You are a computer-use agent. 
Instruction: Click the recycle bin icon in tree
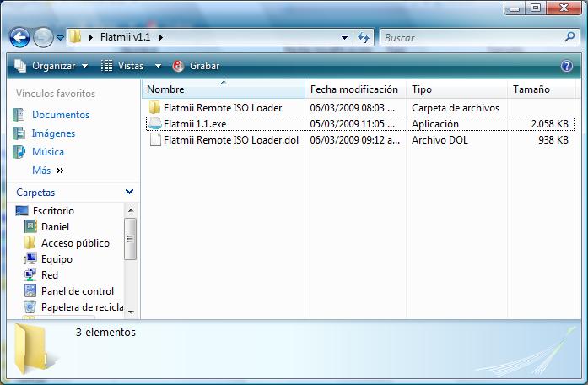pos(30,307)
